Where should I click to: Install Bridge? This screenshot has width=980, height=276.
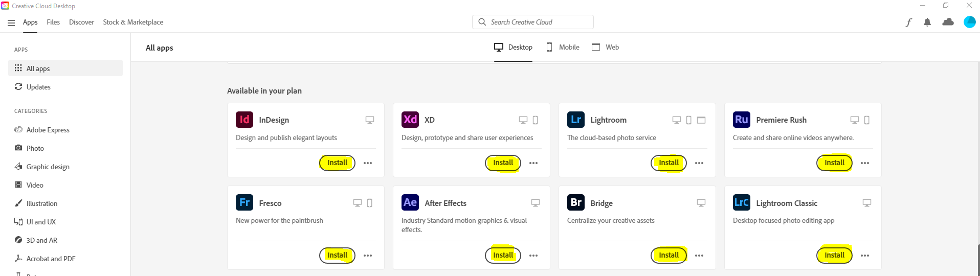669,255
